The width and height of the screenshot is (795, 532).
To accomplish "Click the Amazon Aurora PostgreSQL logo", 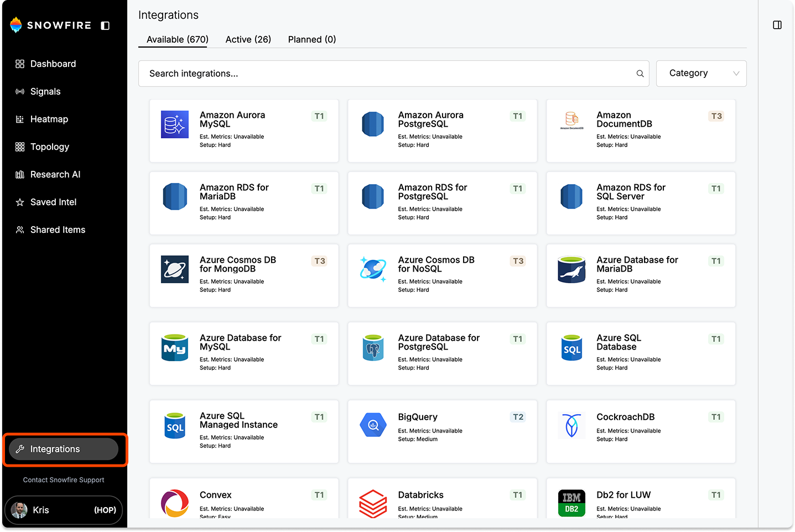I will (373, 124).
